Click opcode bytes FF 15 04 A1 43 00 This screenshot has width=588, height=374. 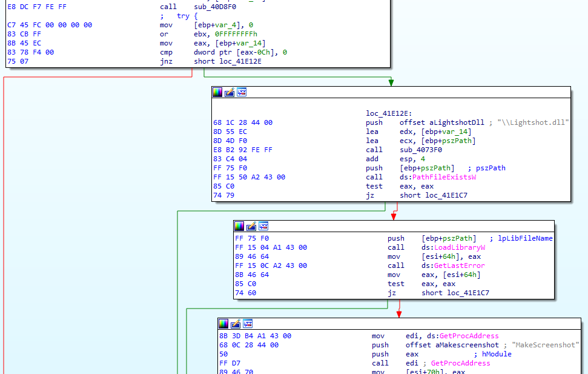tap(271, 247)
